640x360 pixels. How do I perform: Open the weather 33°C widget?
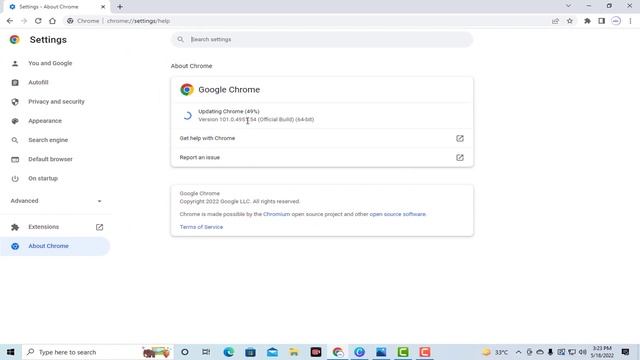coord(495,352)
